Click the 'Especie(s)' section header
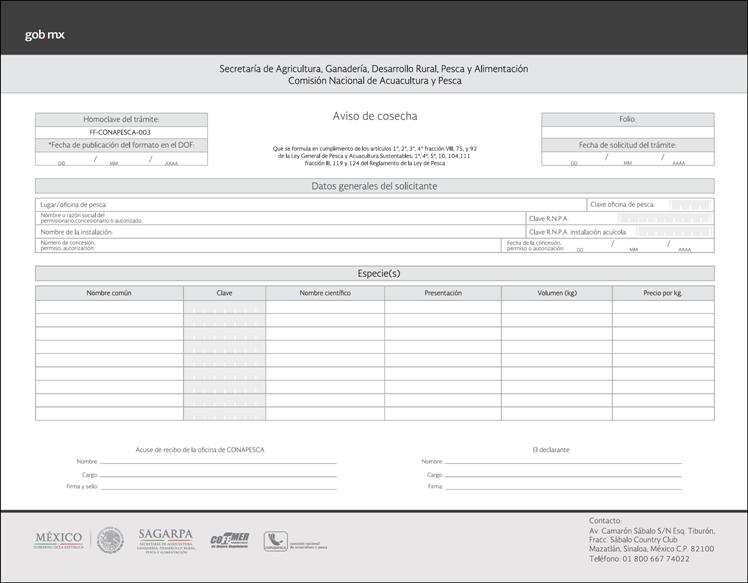 (374, 273)
